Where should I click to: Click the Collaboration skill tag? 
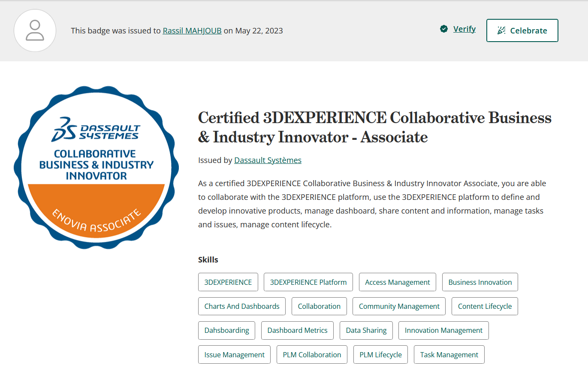(x=319, y=306)
